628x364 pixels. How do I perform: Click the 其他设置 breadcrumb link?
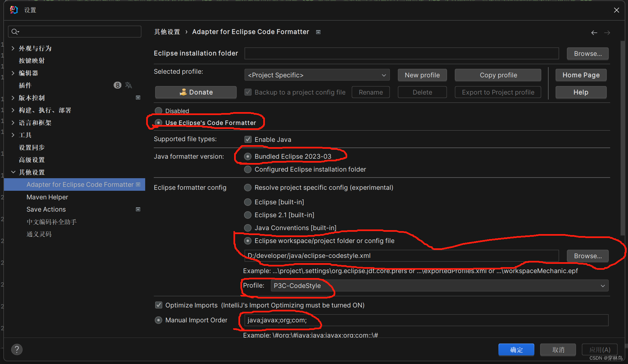click(x=167, y=32)
